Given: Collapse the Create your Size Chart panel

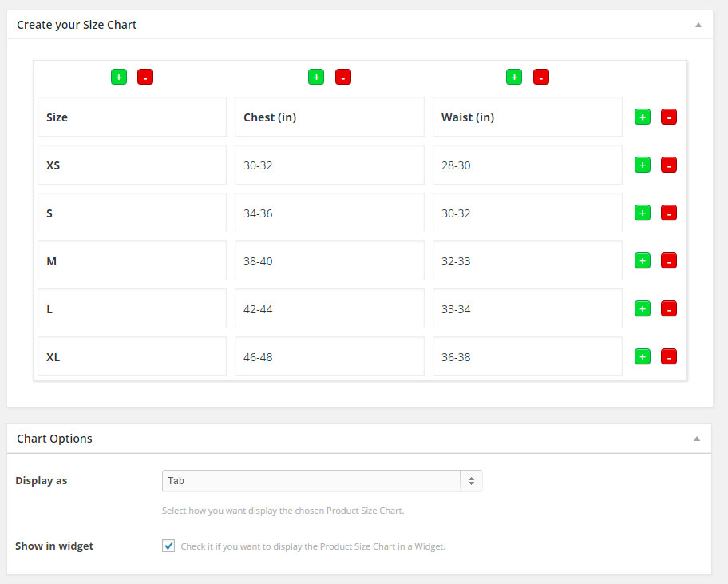Looking at the screenshot, I should click(698, 25).
